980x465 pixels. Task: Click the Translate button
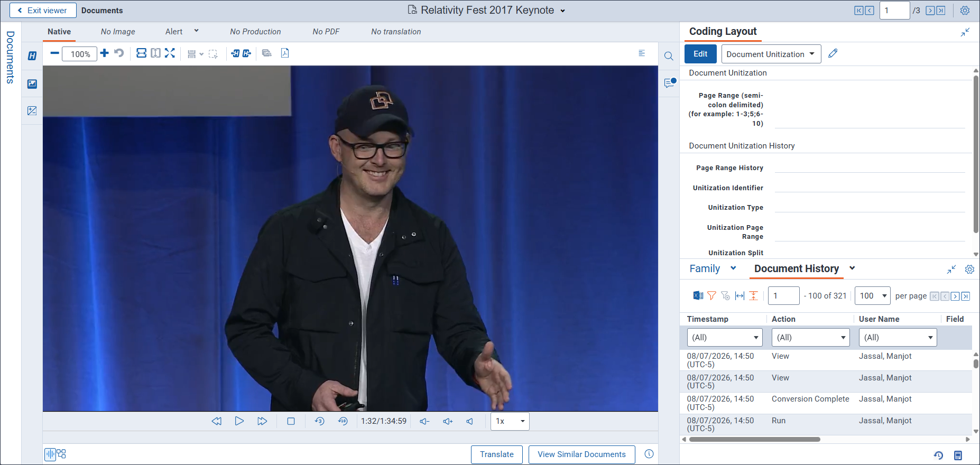(x=496, y=454)
